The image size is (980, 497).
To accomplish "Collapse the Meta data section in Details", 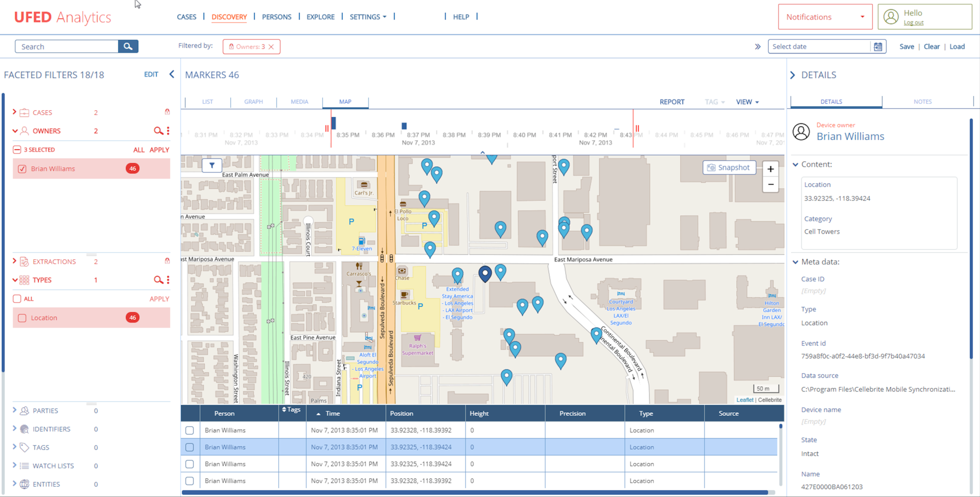I will tap(795, 262).
